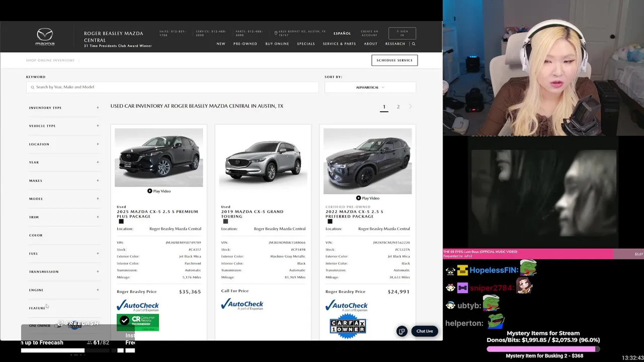Open the 2019 Mazda CX-5 Grand Touring title

252,214
